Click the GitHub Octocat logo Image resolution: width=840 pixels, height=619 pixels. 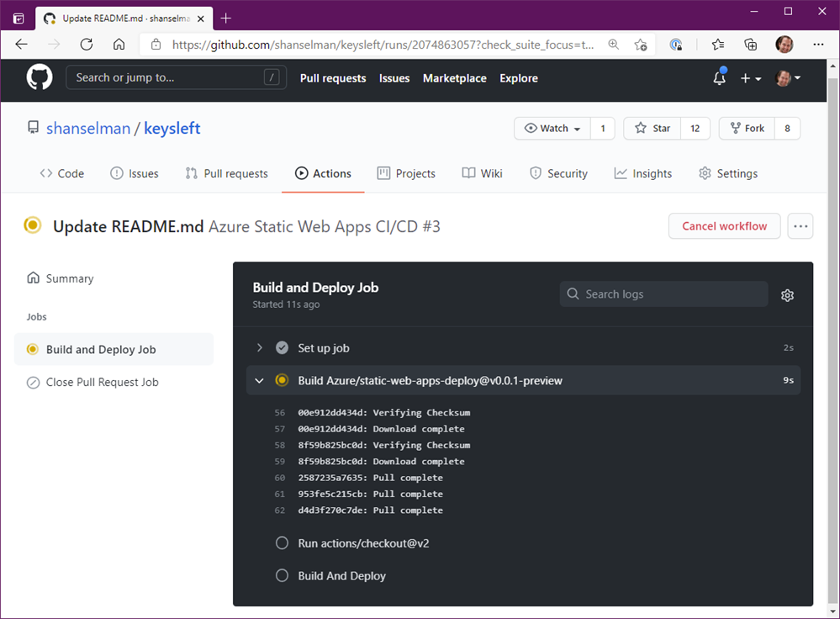click(40, 77)
